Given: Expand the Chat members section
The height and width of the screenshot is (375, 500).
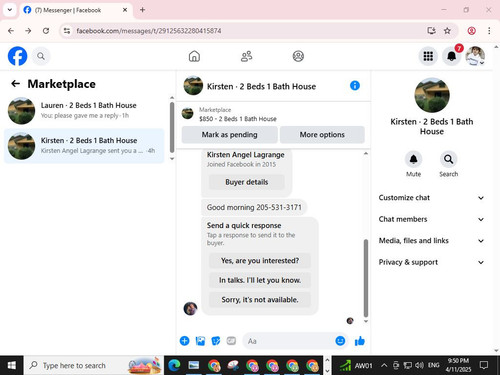Looking at the screenshot, I should 431,219.
